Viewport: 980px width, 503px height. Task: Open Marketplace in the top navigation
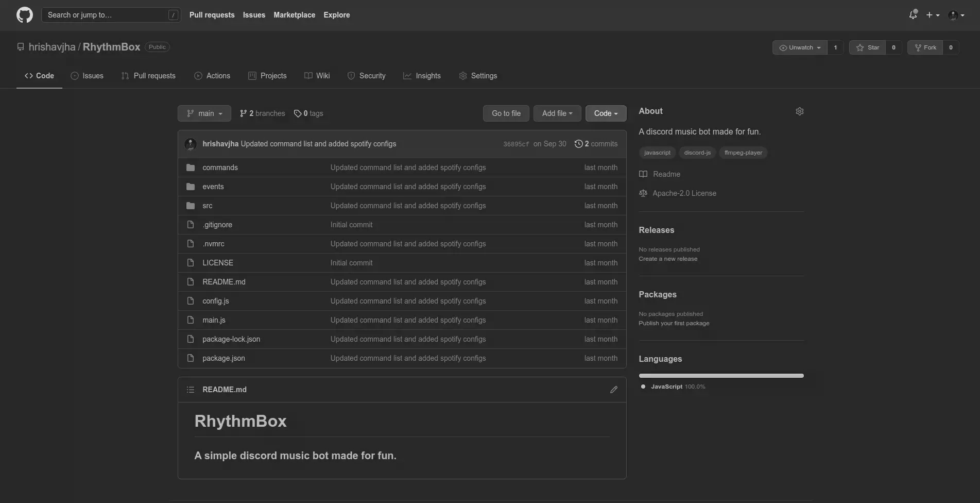(x=295, y=15)
